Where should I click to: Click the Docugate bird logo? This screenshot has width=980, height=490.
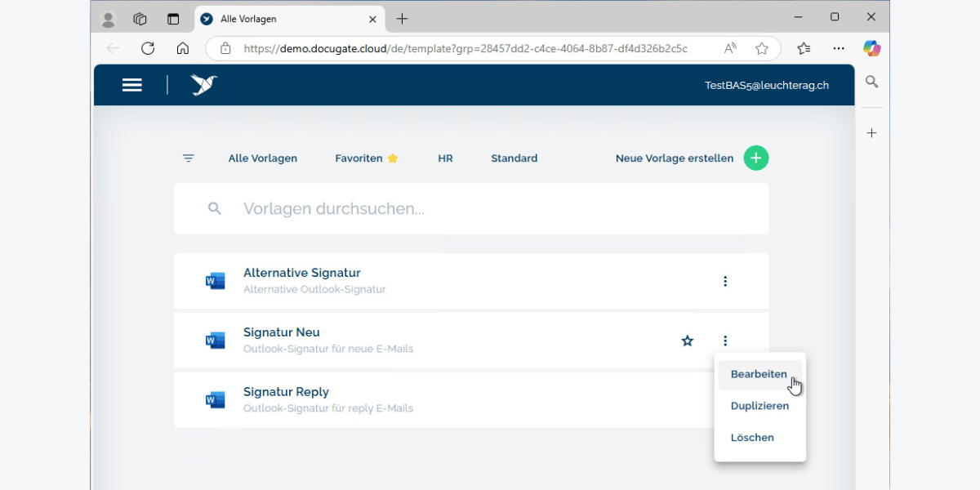(x=203, y=85)
